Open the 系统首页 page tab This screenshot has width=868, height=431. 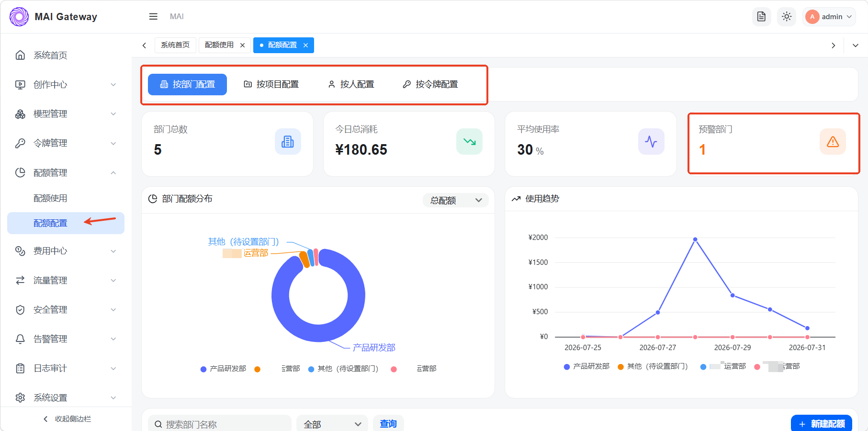pos(175,45)
